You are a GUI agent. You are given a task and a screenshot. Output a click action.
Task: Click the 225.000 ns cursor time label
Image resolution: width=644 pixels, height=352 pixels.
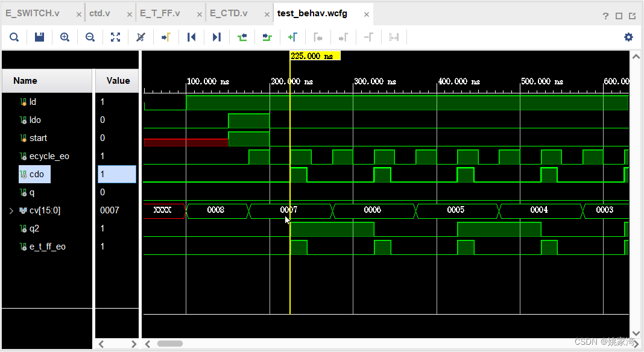click(315, 56)
